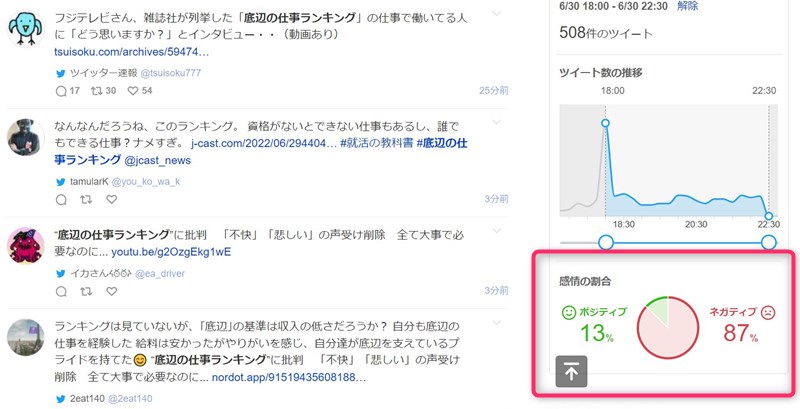Click the Twitter bird icon beside ツイッター速報
800x409 pixels.
[x=61, y=73]
